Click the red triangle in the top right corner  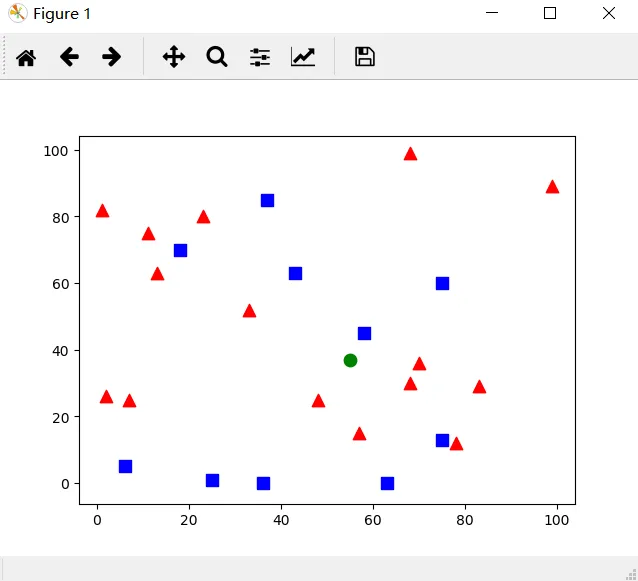[552, 187]
